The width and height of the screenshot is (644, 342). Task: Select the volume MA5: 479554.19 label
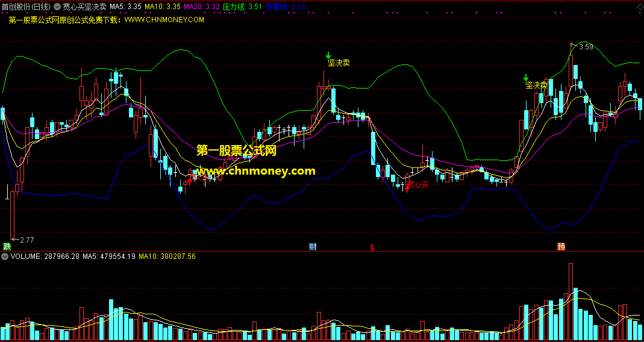[x=109, y=256]
